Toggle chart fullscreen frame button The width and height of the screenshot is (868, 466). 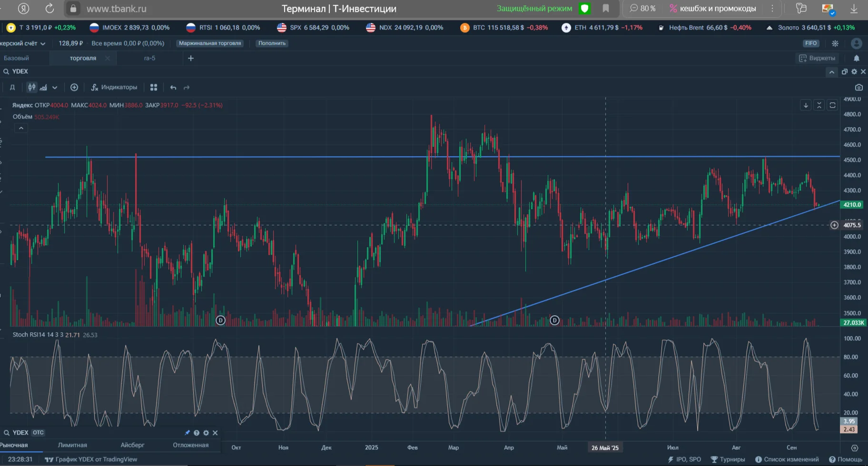point(832,105)
